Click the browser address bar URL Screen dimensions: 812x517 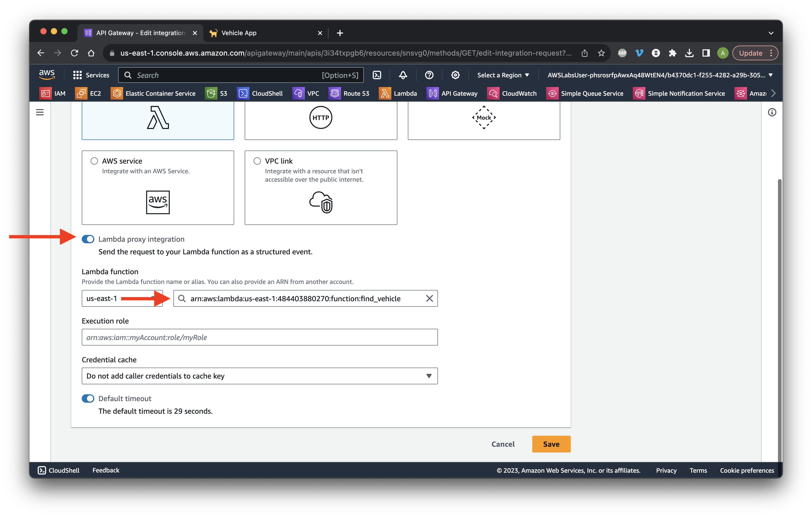click(x=346, y=53)
